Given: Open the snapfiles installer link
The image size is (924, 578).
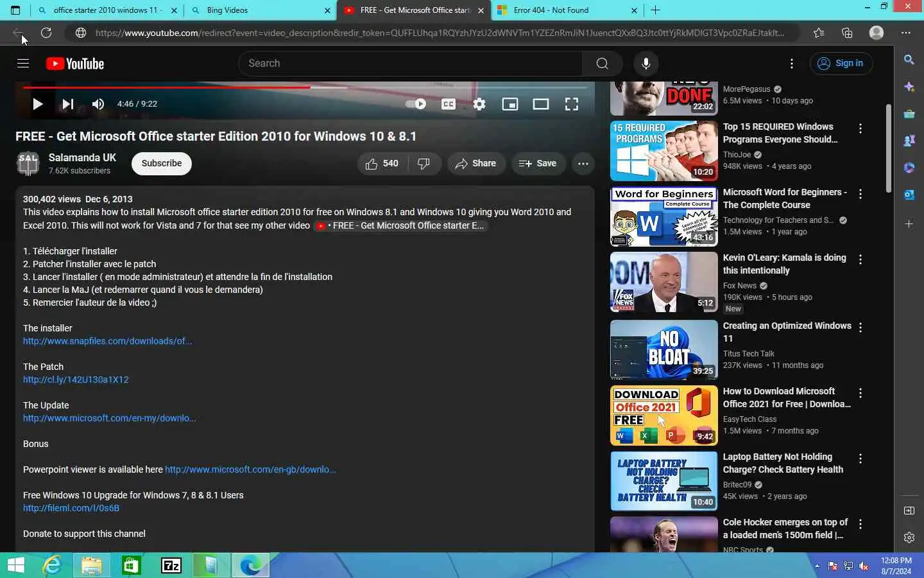Looking at the screenshot, I should [x=107, y=341].
